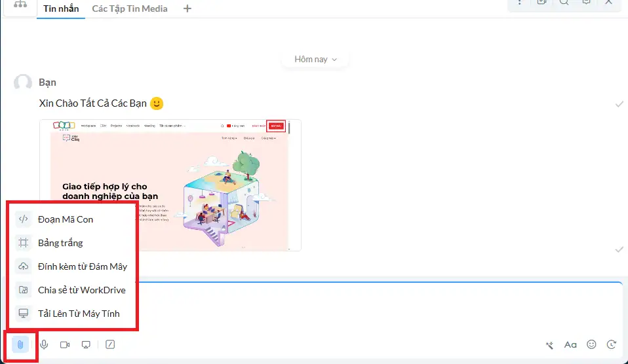Start a voice message with microphone icon
This screenshot has height=364, width=628.
pos(44,344)
